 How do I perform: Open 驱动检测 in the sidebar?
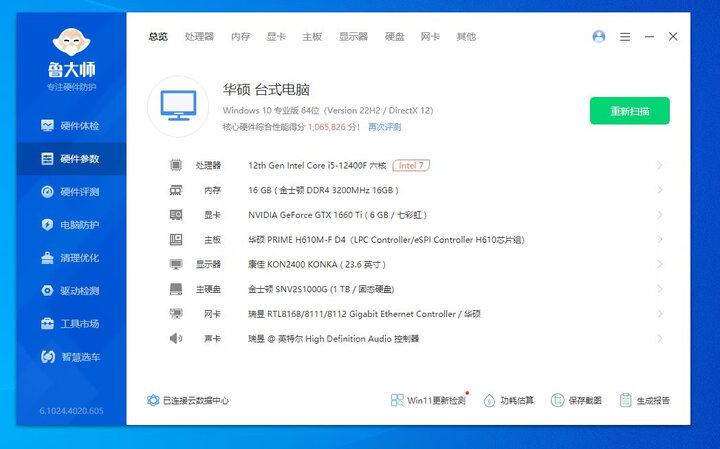click(71, 291)
